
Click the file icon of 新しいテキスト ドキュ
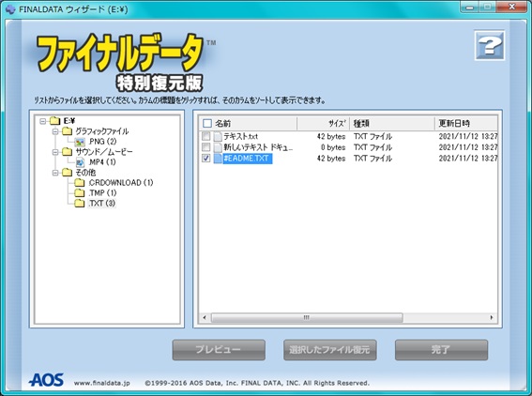pos(218,147)
